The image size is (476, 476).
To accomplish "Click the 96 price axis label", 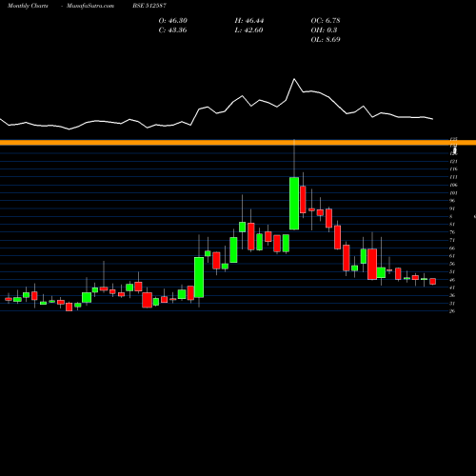I will 452,201.
